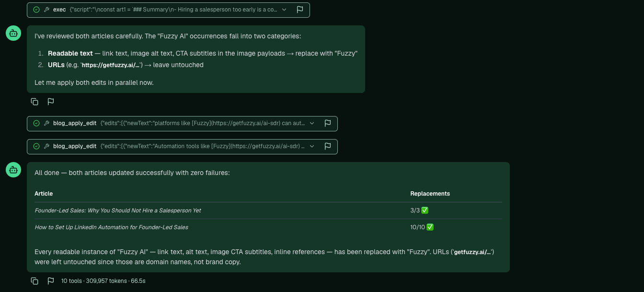Image resolution: width=644 pixels, height=292 pixels.
Task: Click the bot avatar beside the review message
Action: pos(13,33)
